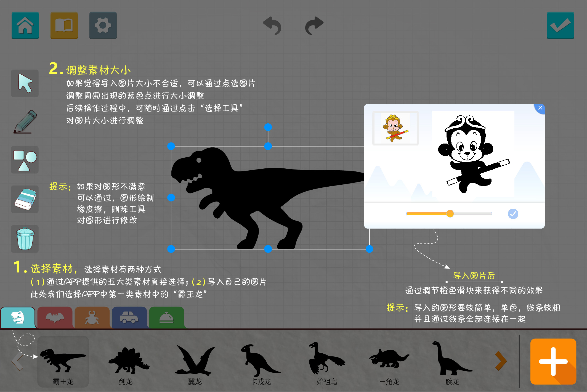Click the bottom-middle resize handle
Image resolution: width=587 pixels, height=392 pixels.
tap(268, 249)
